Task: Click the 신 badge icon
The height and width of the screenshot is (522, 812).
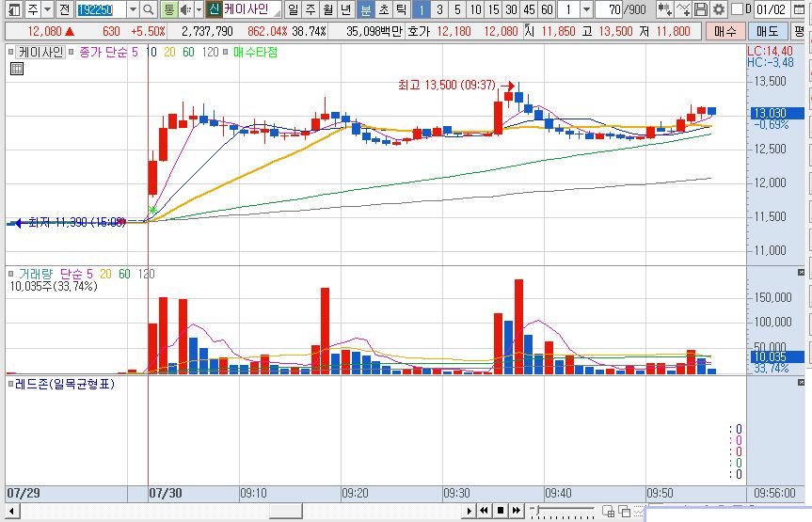Action: coord(214,8)
